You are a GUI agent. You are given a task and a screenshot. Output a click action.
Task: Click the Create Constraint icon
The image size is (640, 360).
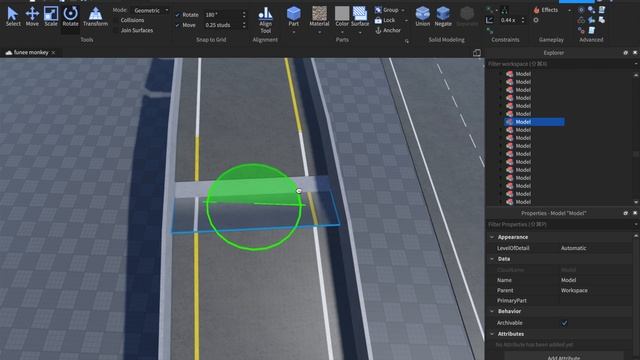click(490, 10)
